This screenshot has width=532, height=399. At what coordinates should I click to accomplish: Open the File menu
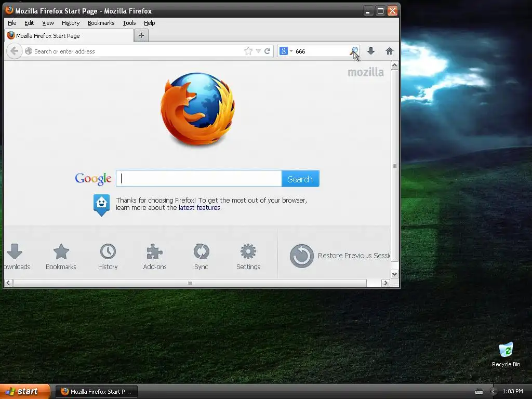coord(12,23)
